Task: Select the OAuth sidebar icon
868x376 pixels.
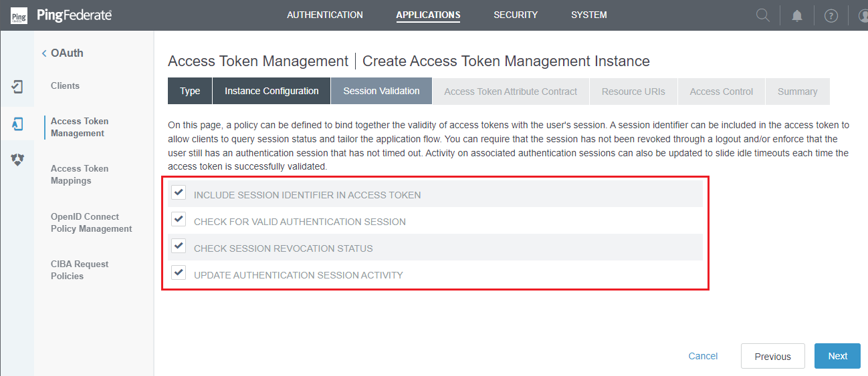Action: tap(17, 124)
